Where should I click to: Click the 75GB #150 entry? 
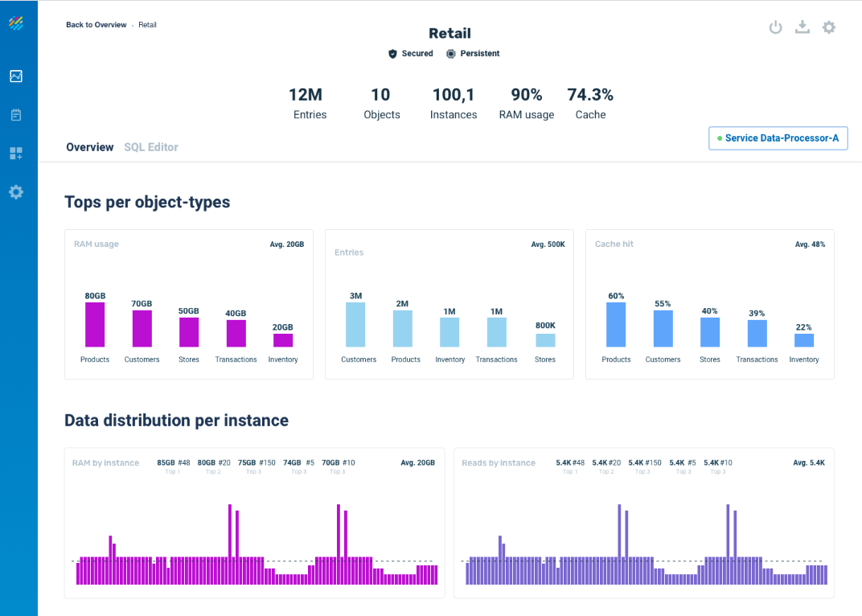click(257, 466)
